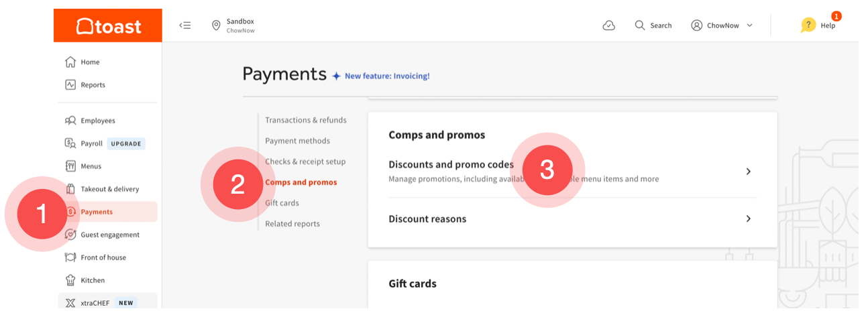Click the cloud sync icon
The width and height of the screenshot is (868, 315).
(609, 25)
